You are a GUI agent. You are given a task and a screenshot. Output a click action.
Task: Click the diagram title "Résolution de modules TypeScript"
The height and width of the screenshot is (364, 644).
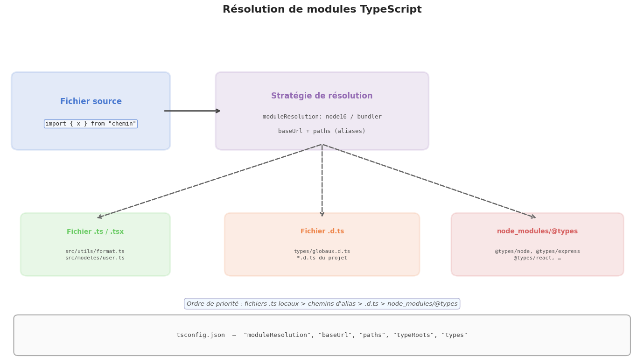click(x=322, y=10)
